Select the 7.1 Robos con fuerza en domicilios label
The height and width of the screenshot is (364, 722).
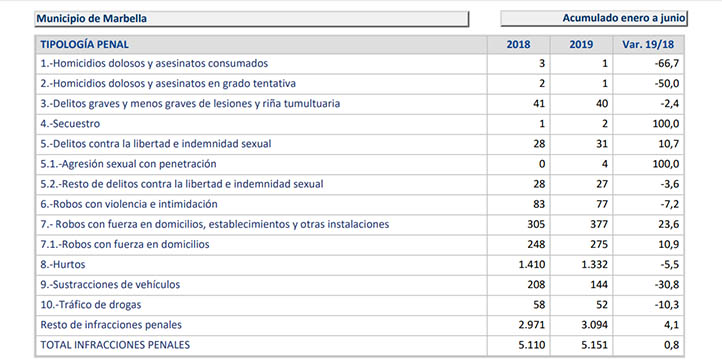coord(125,244)
